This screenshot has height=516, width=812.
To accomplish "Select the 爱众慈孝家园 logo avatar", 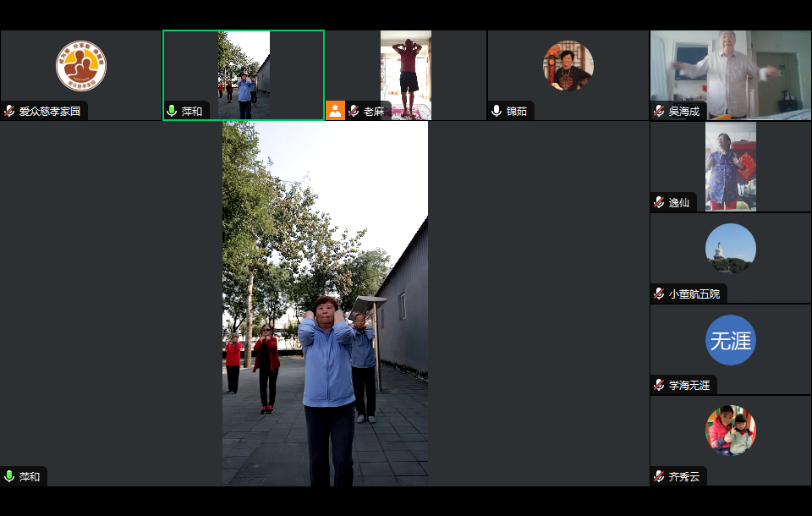I will [x=81, y=66].
